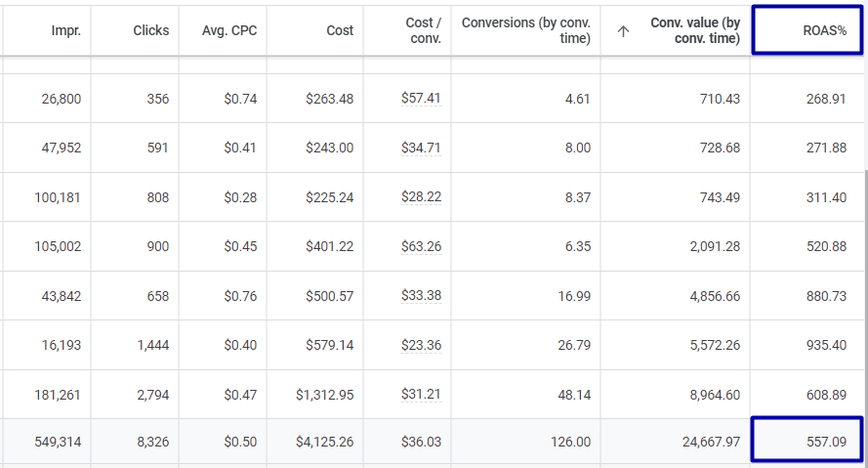Click the $63.26 dotted-underline value
The image size is (868, 468).
point(421,246)
